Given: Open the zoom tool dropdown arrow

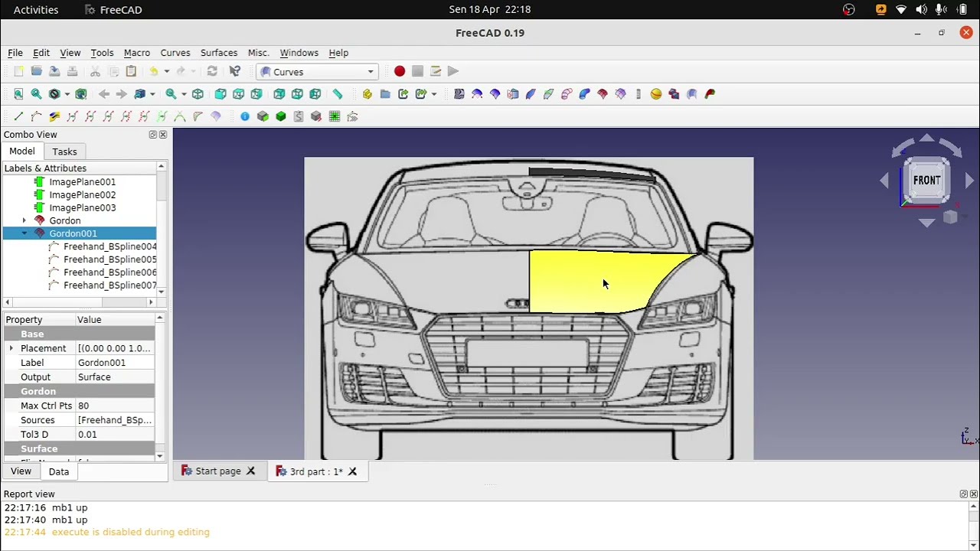Looking at the screenshot, I should [184, 94].
